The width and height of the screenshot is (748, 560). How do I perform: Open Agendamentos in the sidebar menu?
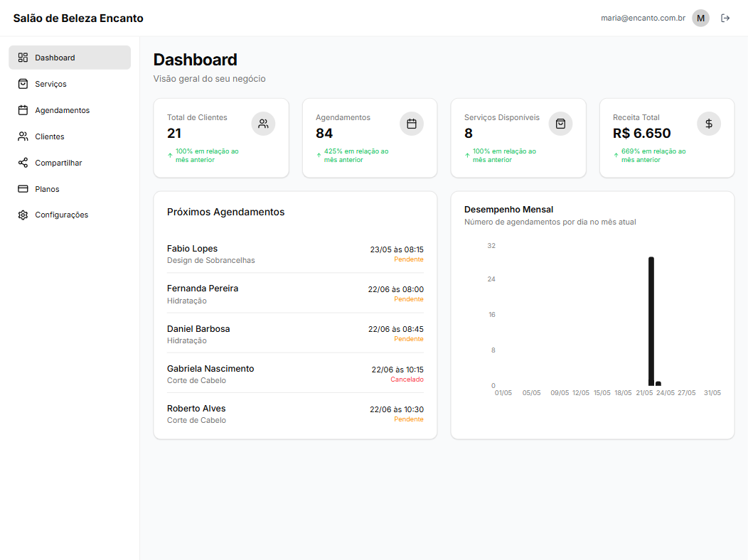[x=62, y=110]
